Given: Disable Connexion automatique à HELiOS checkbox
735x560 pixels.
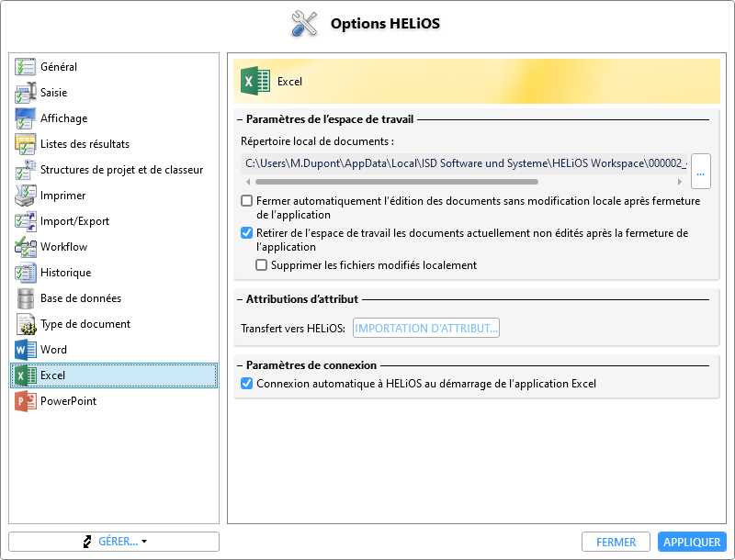Looking at the screenshot, I should pyautogui.click(x=246, y=384).
